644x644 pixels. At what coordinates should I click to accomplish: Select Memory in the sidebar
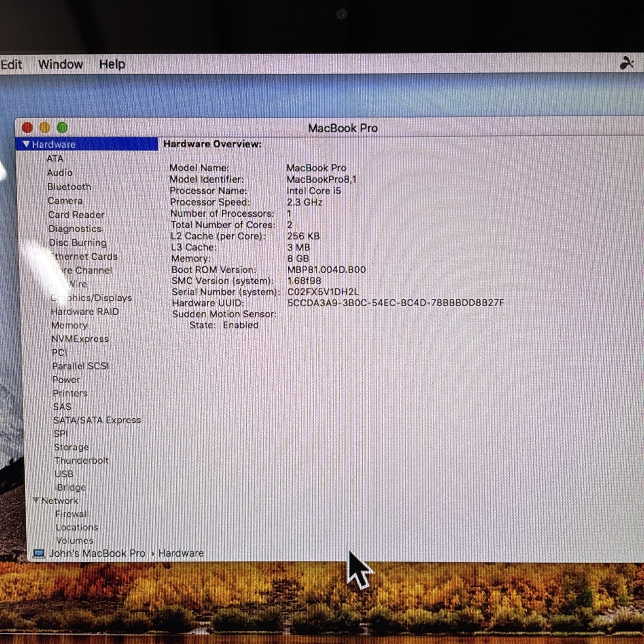[x=69, y=325]
